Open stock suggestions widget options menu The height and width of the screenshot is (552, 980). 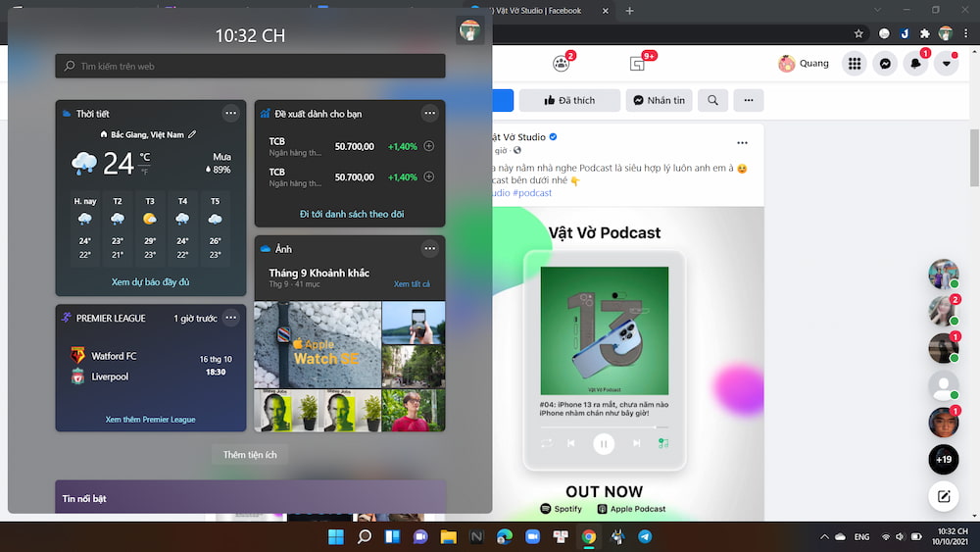coord(429,113)
